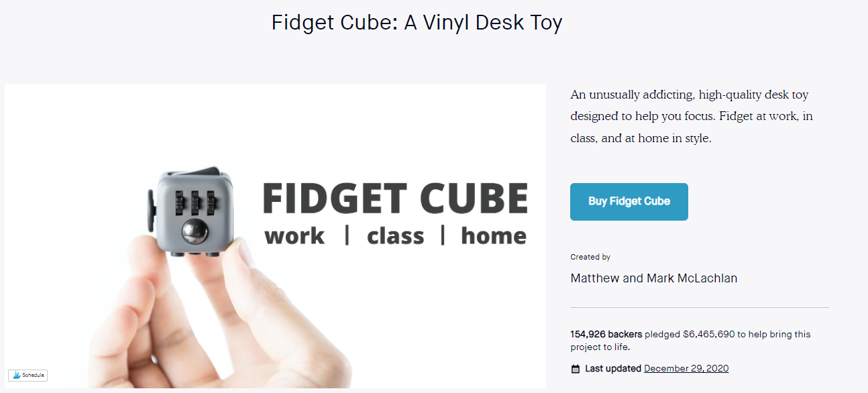The image size is (868, 393).
Task: Open the December 29, 2020 update link
Action: [x=686, y=368]
